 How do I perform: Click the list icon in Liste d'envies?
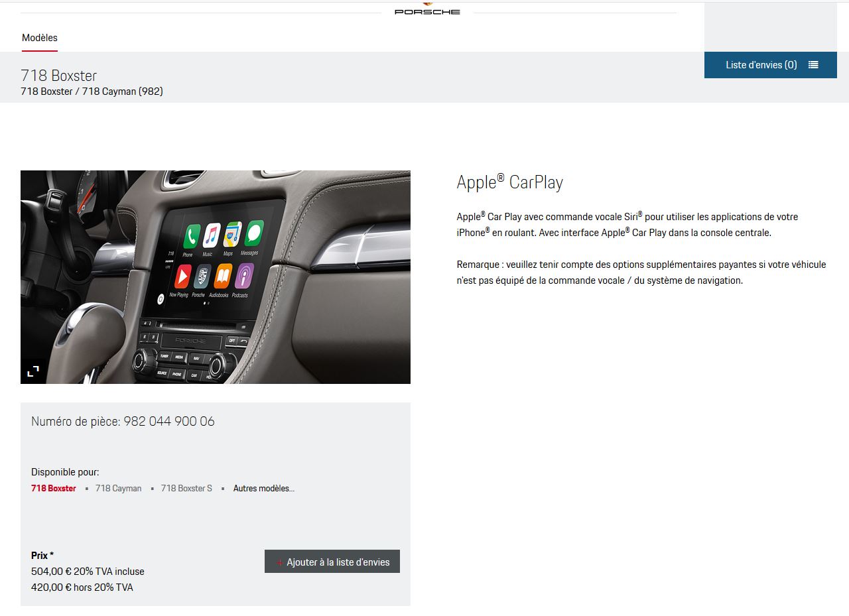[x=813, y=65]
